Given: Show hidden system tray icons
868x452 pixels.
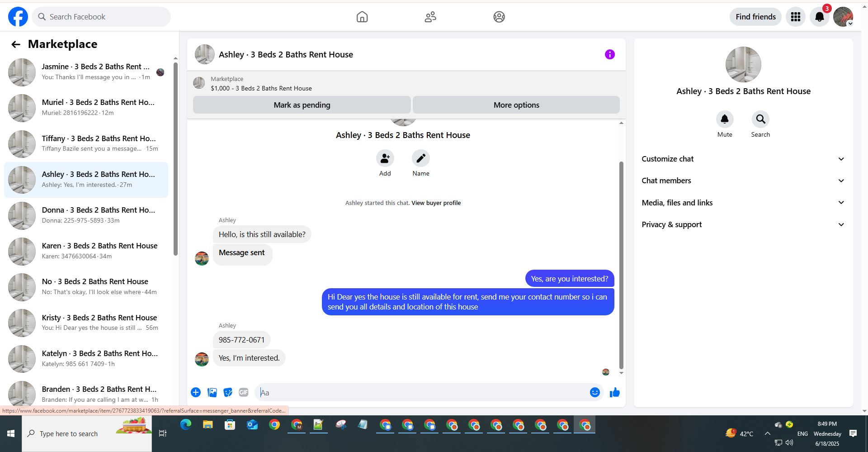Looking at the screenshot, I should point(768,433).
